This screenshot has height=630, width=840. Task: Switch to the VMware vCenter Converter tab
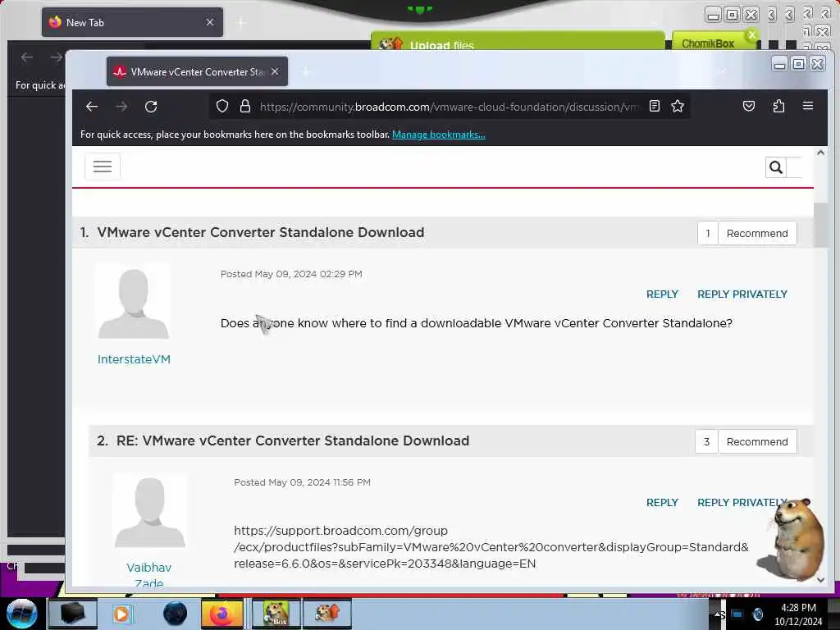pos(197,71)
